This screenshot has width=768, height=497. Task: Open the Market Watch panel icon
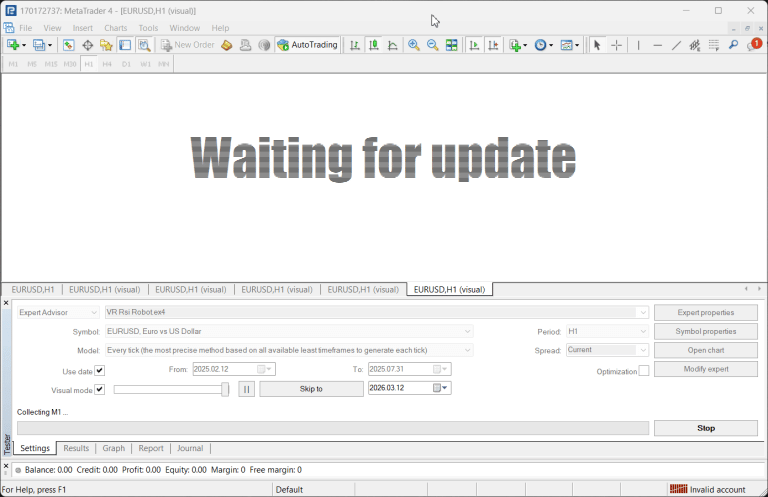(69, 45)
